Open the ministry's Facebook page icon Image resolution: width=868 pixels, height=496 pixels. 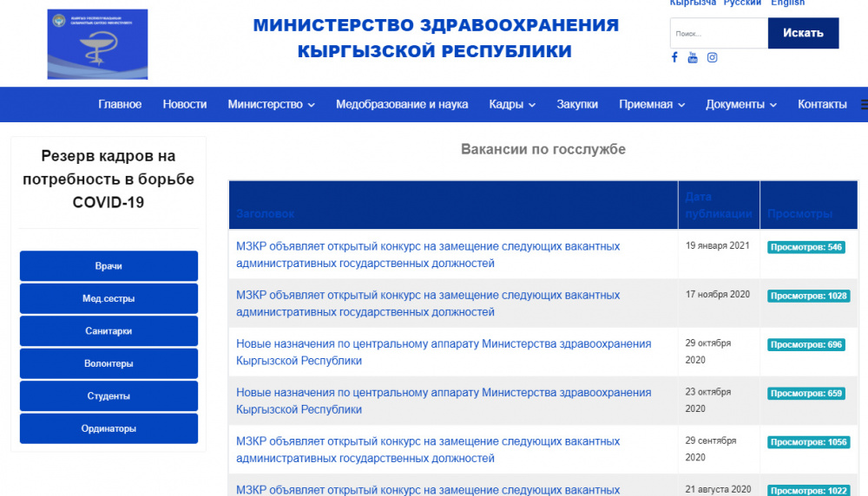[x=674, y=57]
